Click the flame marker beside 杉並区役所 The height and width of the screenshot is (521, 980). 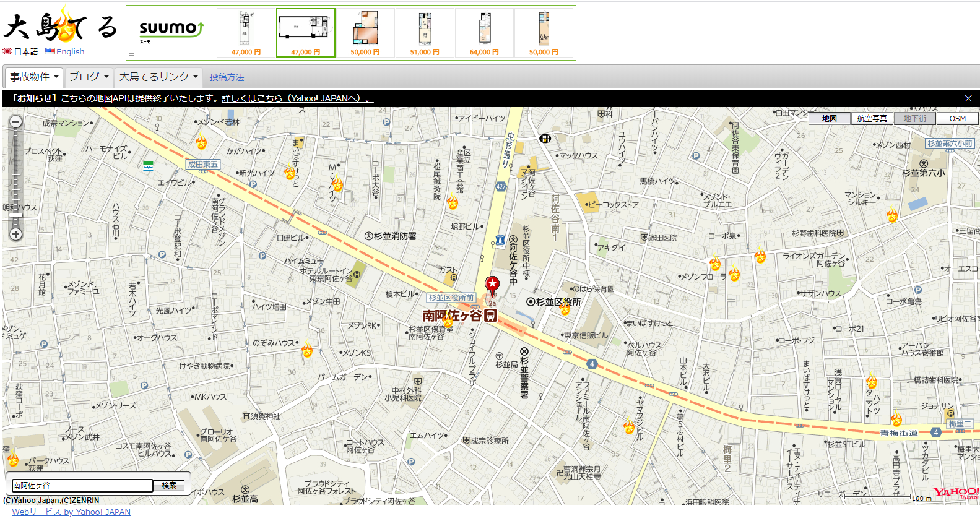click(565, 308)
